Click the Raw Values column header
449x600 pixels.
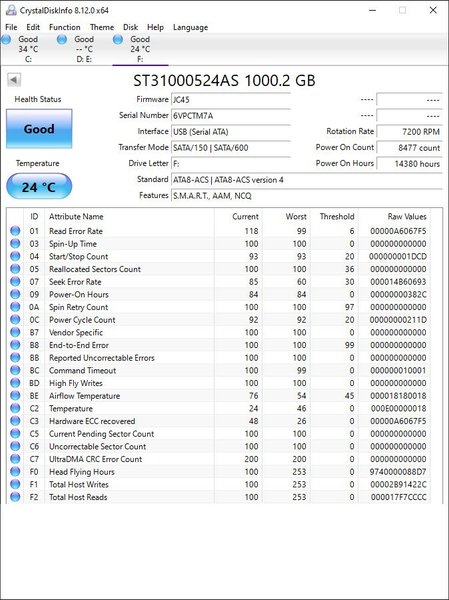(x=407, y=217)
